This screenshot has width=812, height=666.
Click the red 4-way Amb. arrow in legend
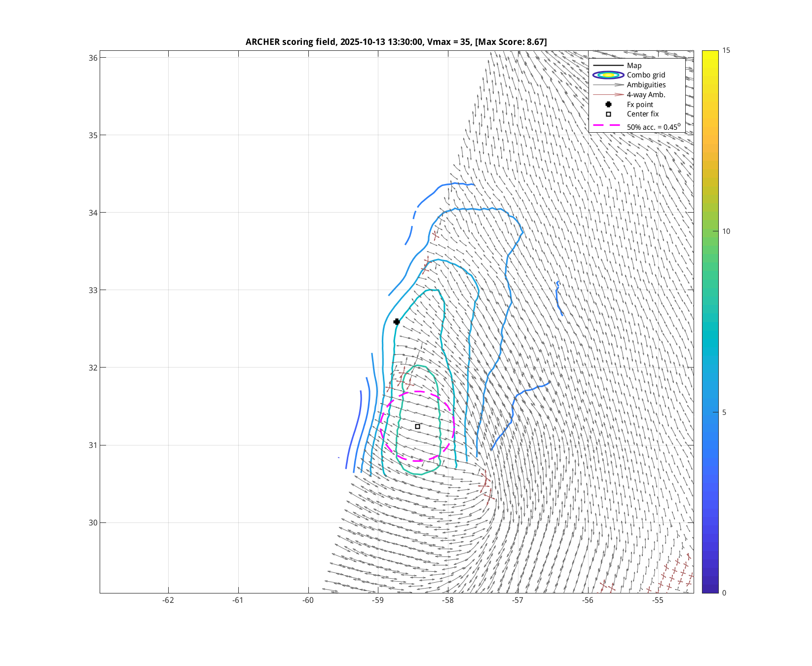point(608,95)
